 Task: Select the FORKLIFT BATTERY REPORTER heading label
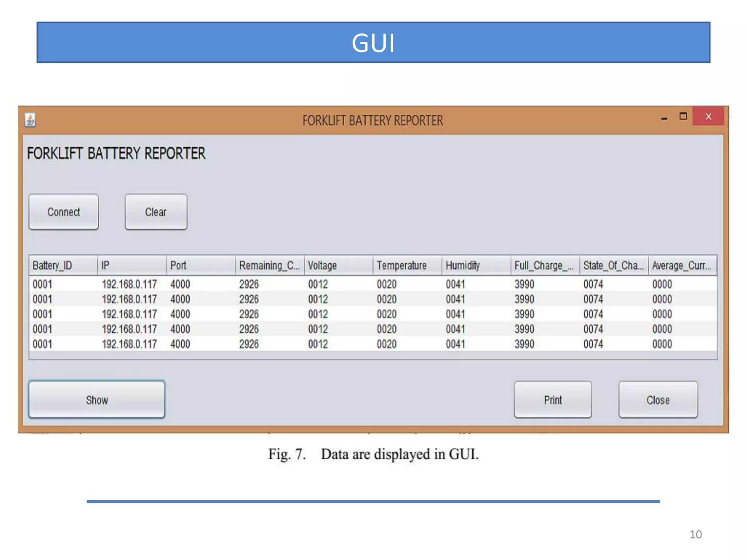[x=116, y=153]
